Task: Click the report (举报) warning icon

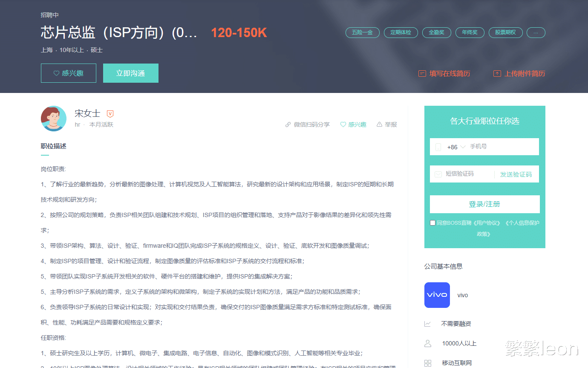Action: click(379, 124)
